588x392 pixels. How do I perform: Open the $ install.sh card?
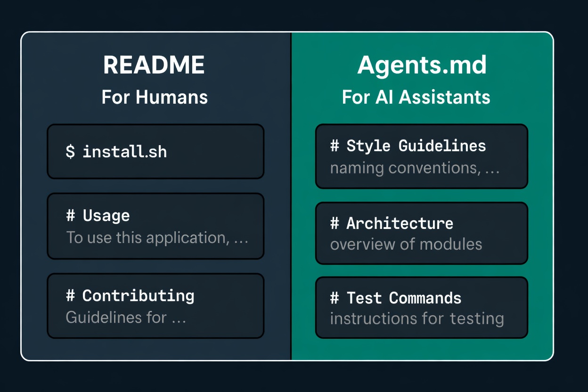pos(155,151)
